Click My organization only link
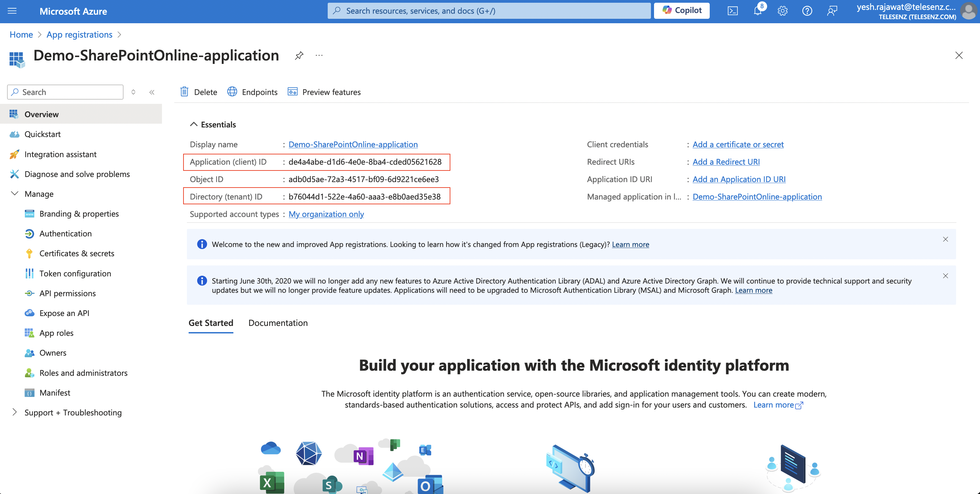The width and height of the screenshot is (980, 494). click(x=326, y=214)
